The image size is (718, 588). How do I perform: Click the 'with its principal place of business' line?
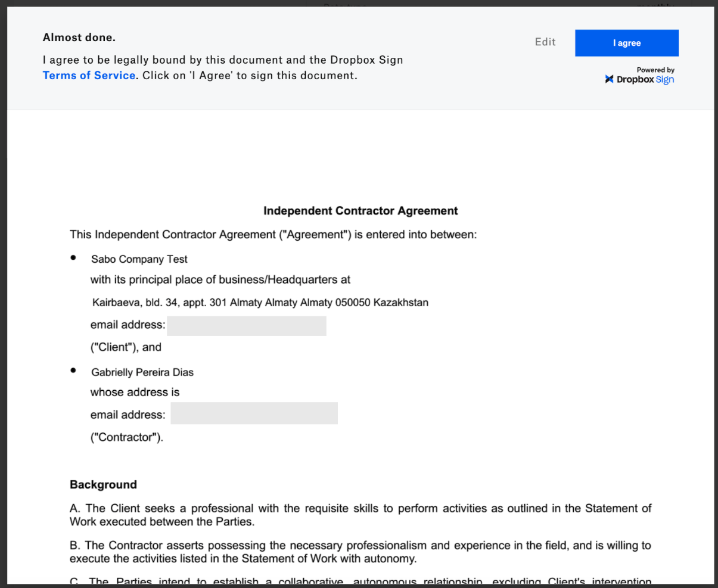(220, 280)
